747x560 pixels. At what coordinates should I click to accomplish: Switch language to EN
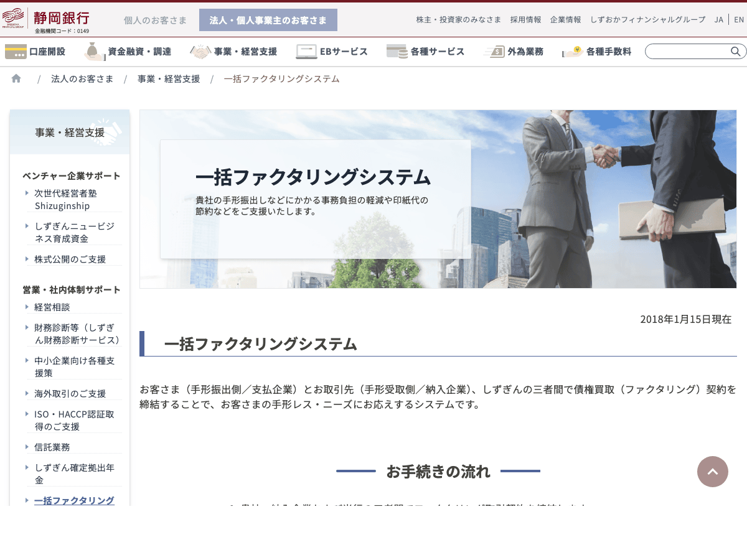pos(739,19)
